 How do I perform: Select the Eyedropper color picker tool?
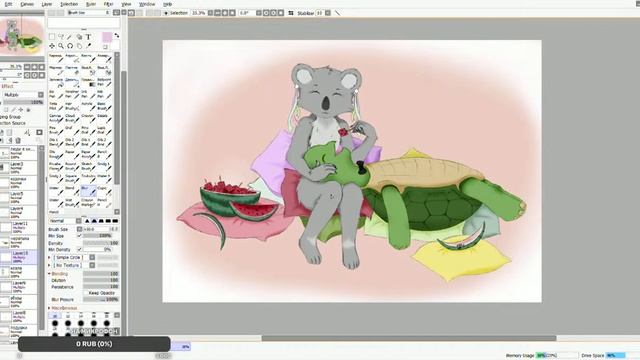pos(89,46)
